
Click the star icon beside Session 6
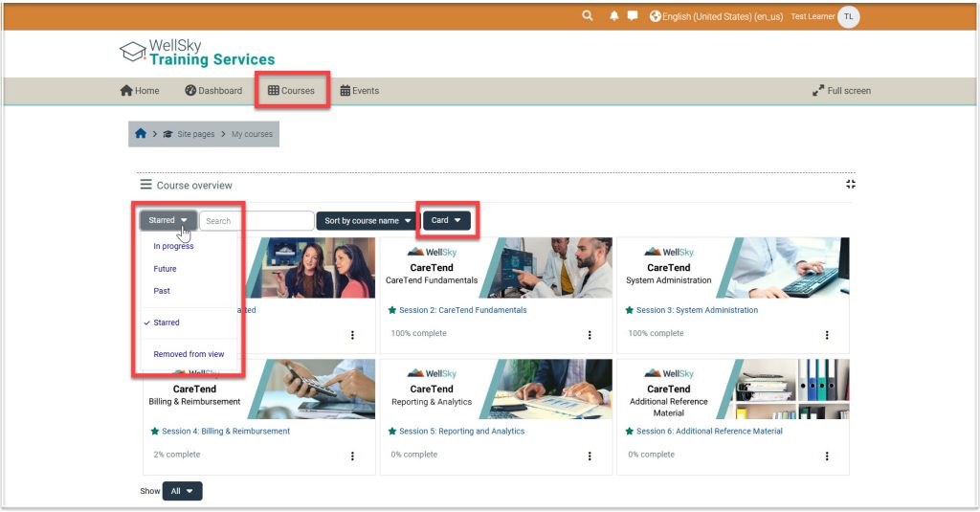(630, 432)
